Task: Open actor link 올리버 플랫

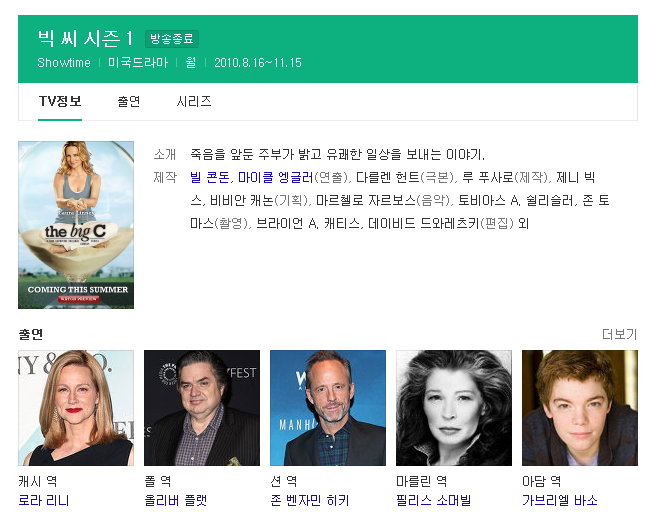Action: (x=175, y=500)
